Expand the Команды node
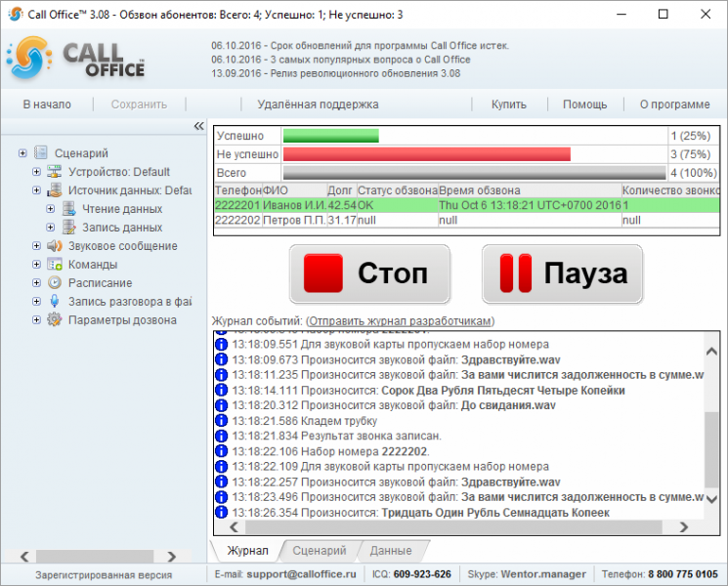This screenshot has height=586, width=728. tap(36, 265)
